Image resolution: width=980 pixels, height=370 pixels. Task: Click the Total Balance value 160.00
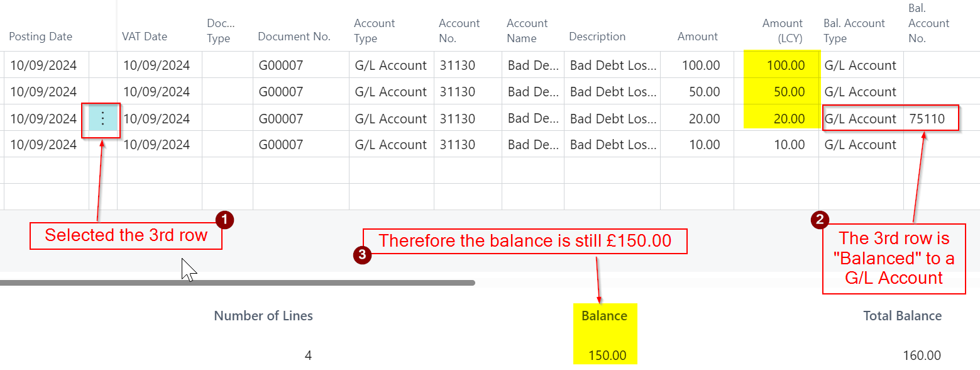[922, 356]
